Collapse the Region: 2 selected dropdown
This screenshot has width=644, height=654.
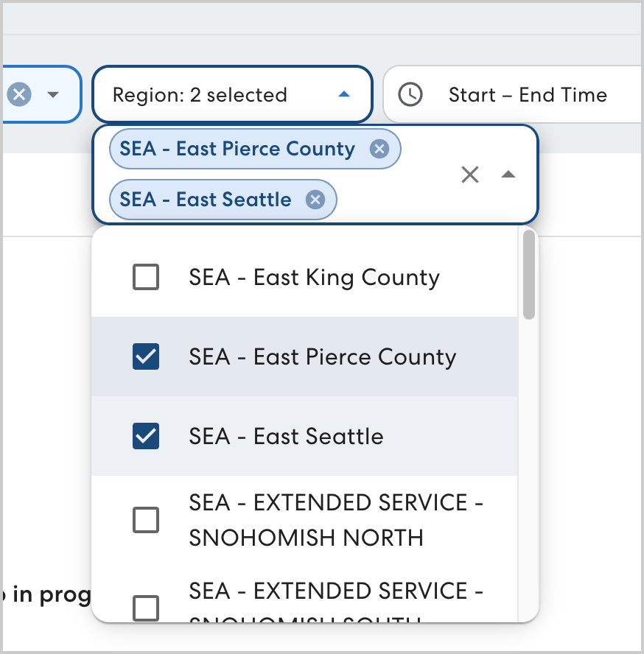click(343, 95)
